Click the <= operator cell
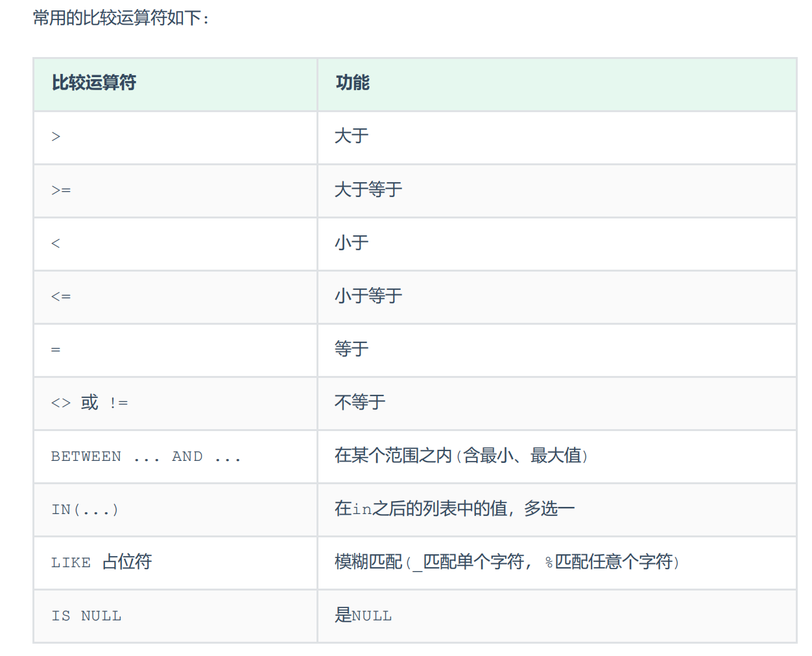This screenshot has height=656, width=812. coord(175,297)
